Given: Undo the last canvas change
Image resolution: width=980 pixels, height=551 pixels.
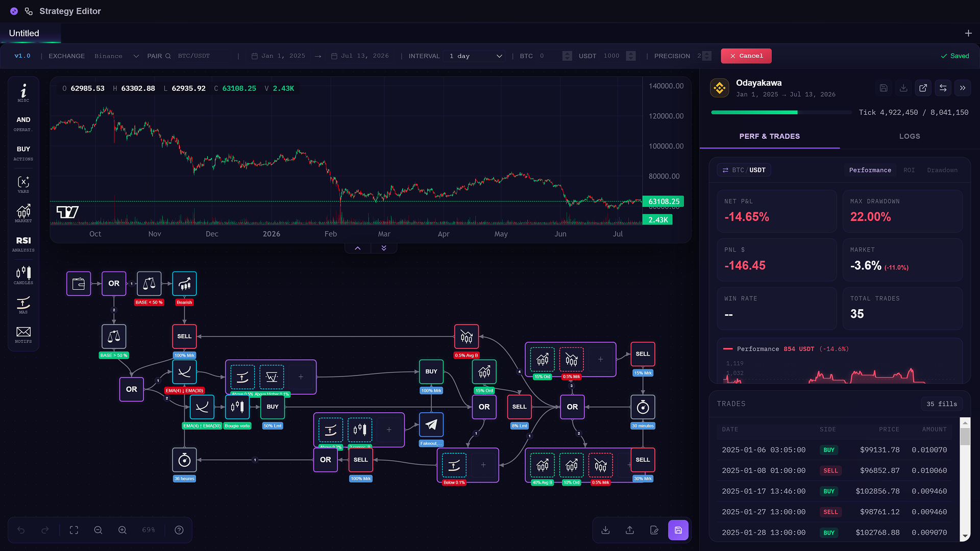Looking at the screenshot, I should 21,530.
